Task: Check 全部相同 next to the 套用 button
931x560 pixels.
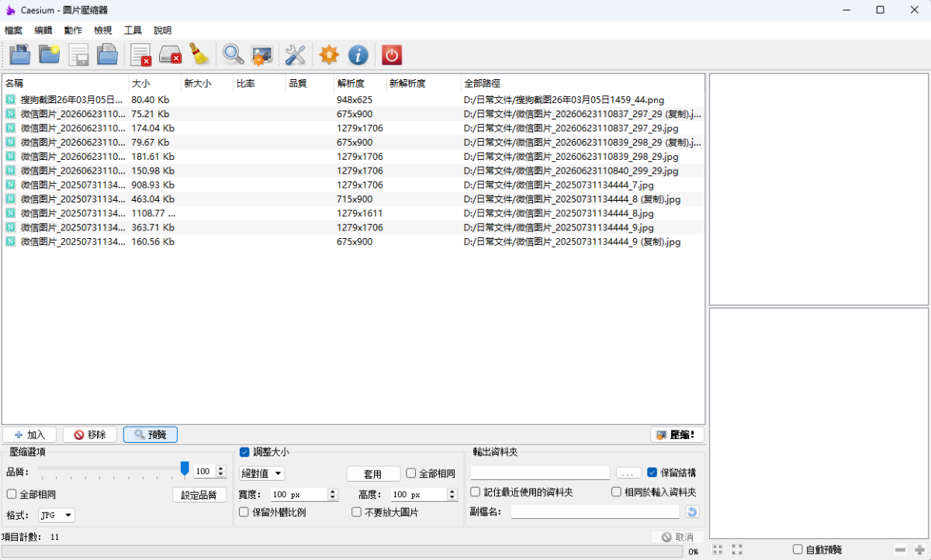Action: click(411, 473)
